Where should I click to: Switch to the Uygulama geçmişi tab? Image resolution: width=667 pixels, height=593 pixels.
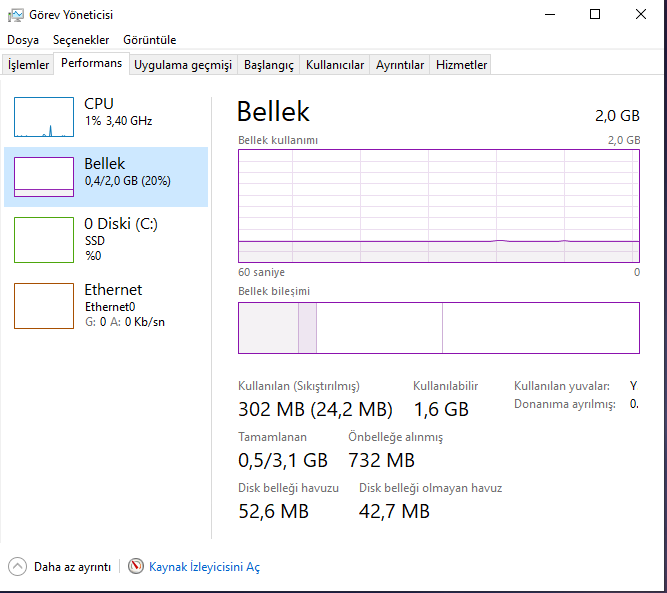183,65
